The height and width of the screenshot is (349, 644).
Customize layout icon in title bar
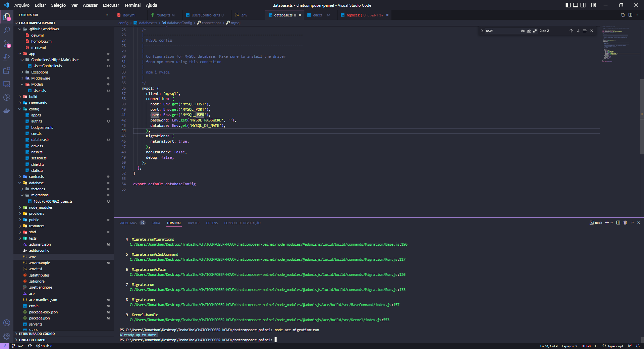[593, 5]
